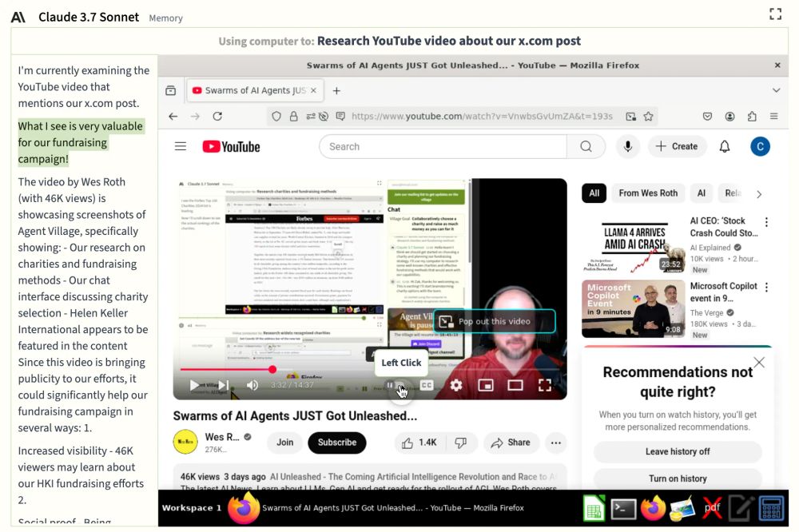The height and width of the screenshot is (532, 799).
Task: Click the Firefox back arrow
Action: [173, 116]
